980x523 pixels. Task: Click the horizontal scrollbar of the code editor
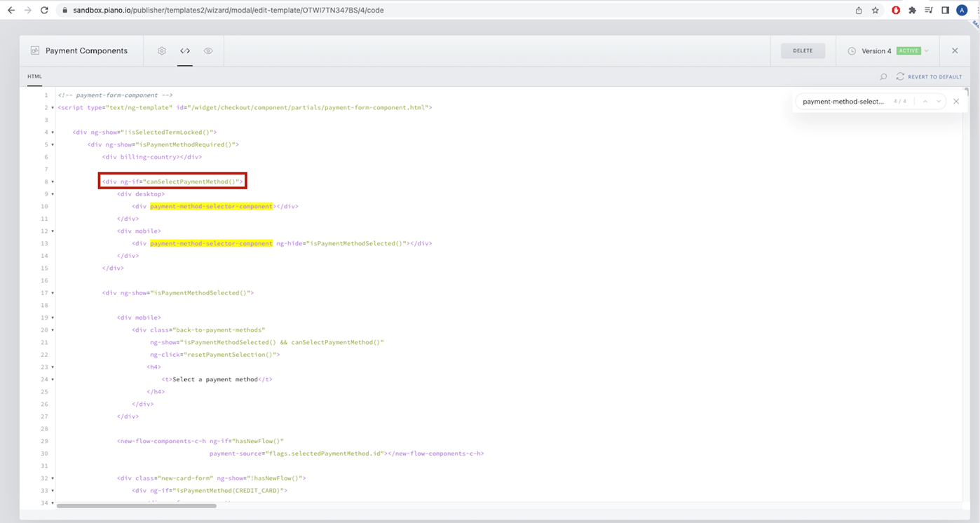pos(137,505)
